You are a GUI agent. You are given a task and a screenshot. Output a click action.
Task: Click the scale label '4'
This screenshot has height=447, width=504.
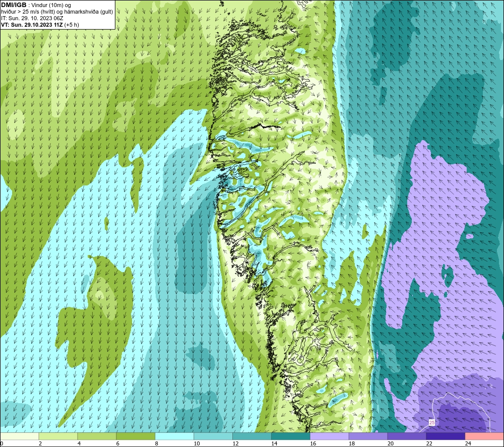tap(79, 443)
